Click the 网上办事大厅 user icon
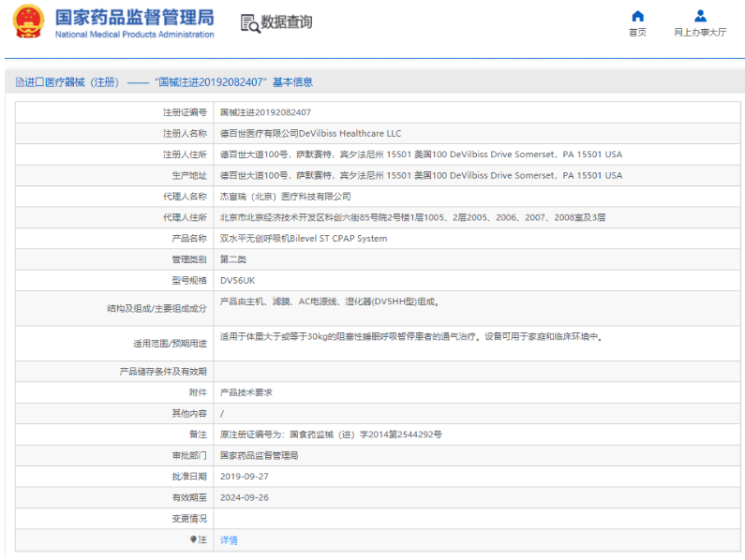 point(700,16)
